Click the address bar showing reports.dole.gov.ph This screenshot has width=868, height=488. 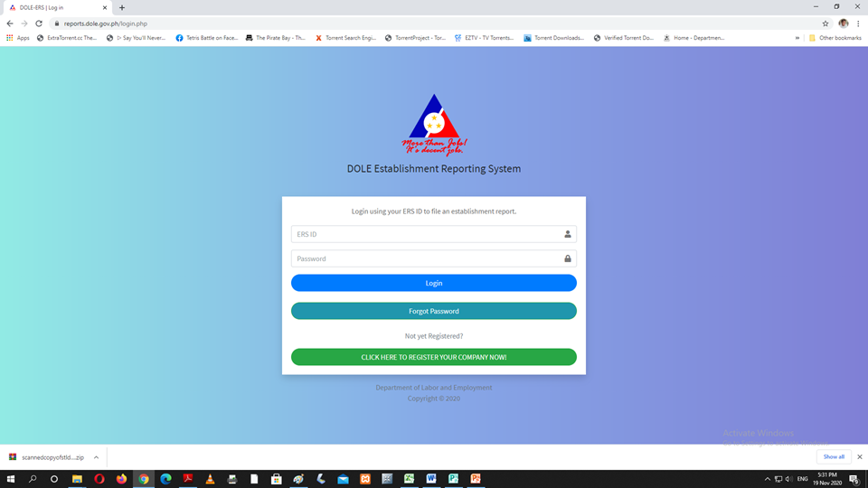[x=438, y=23]
